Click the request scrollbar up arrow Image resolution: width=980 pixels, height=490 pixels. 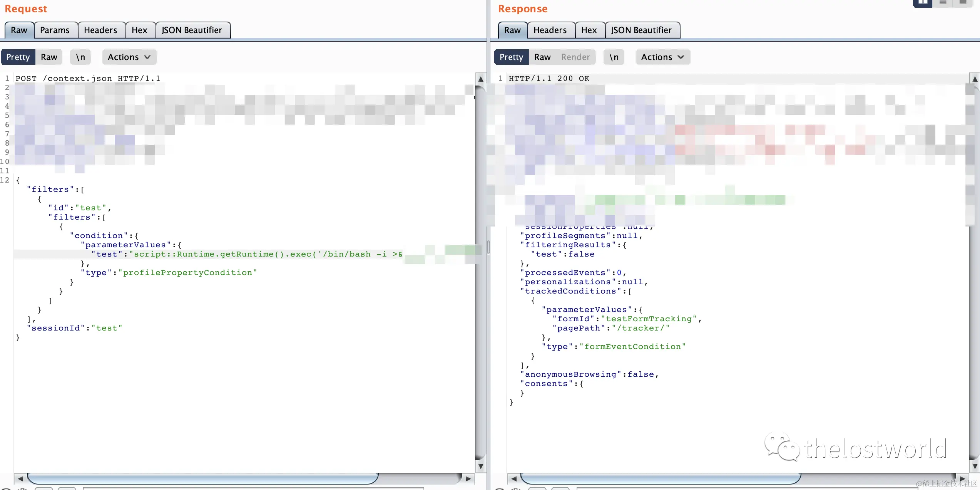[x=480, y=79]
